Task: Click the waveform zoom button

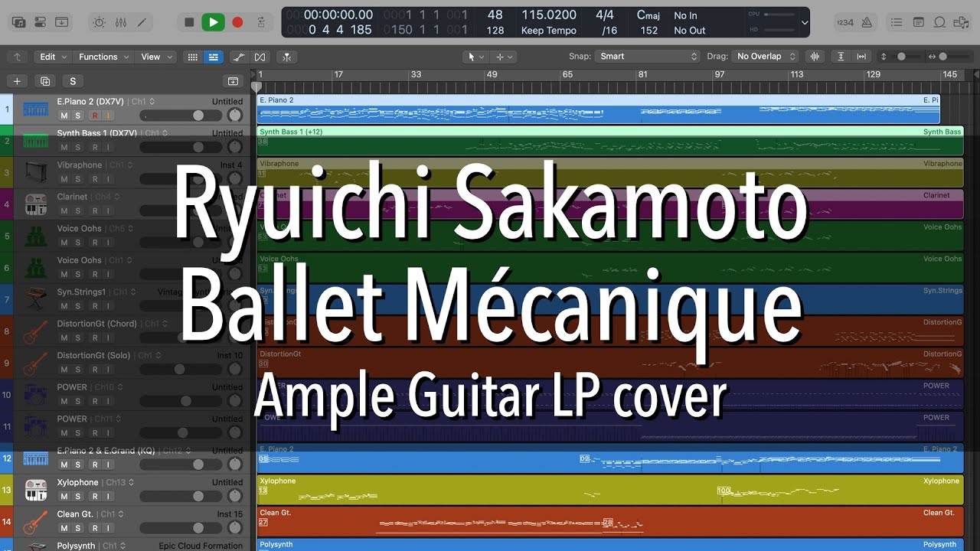Action: coord(815,57)
